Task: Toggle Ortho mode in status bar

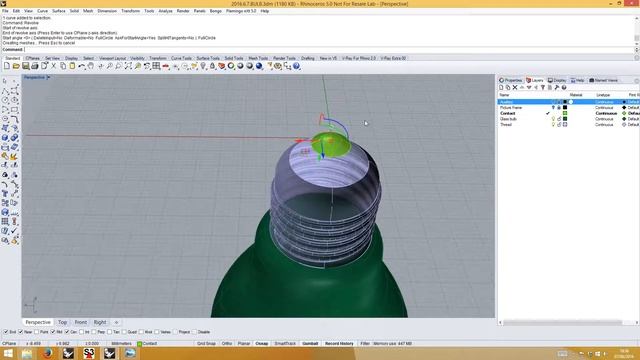Action: (227, 344)
